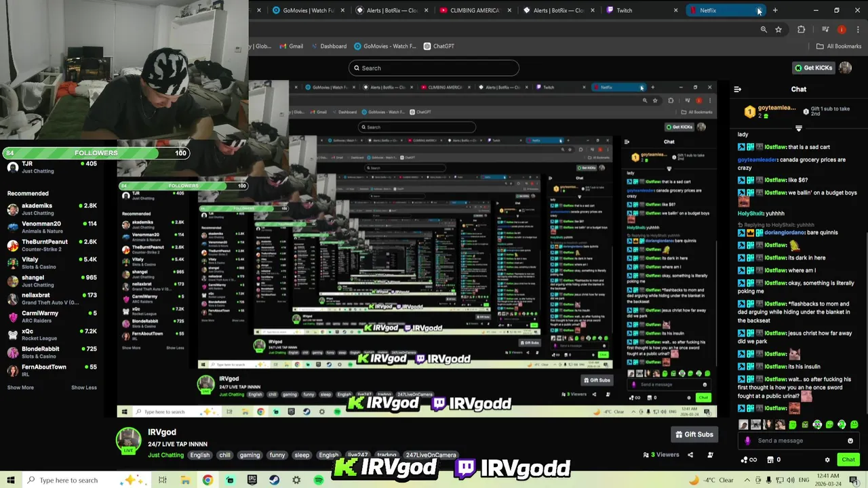Collapse the chat panel arrow icon

click(x=738, y=89)
